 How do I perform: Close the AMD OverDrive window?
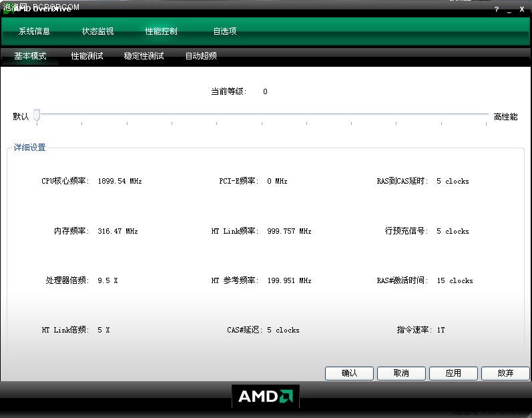point(522,9)
